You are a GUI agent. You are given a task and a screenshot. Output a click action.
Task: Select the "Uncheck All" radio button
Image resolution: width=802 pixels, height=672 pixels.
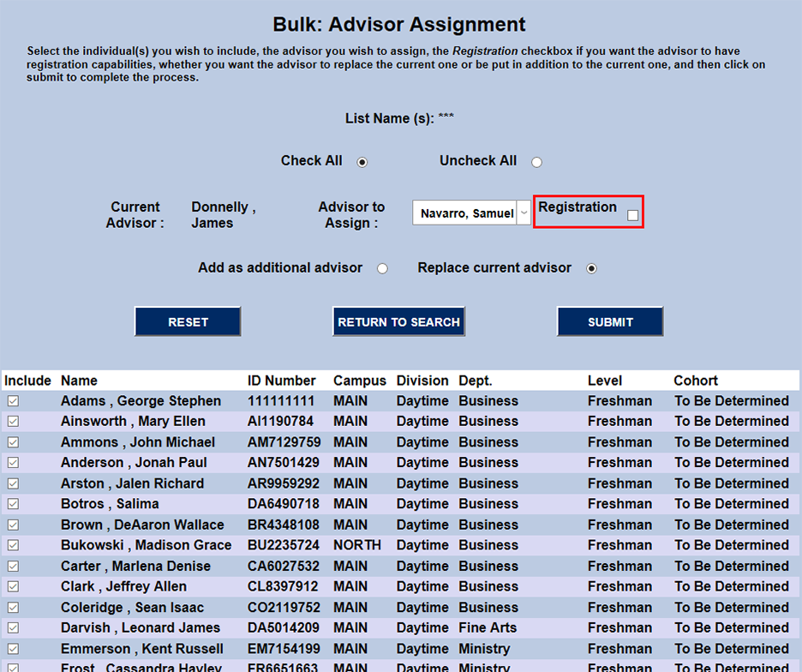click(537, 161)
